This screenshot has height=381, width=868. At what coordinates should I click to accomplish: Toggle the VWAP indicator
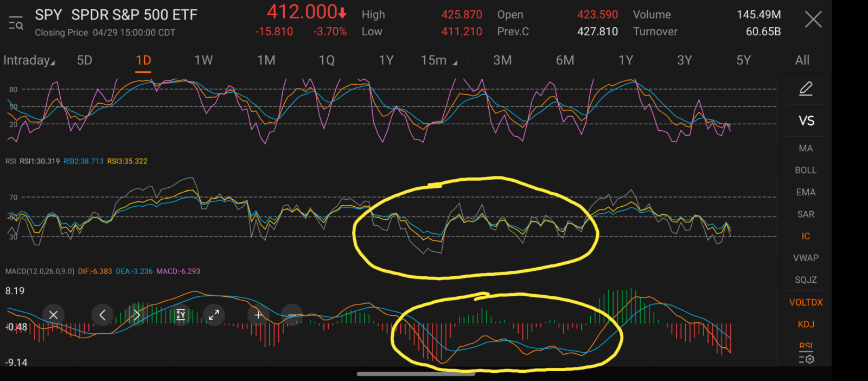806,258
